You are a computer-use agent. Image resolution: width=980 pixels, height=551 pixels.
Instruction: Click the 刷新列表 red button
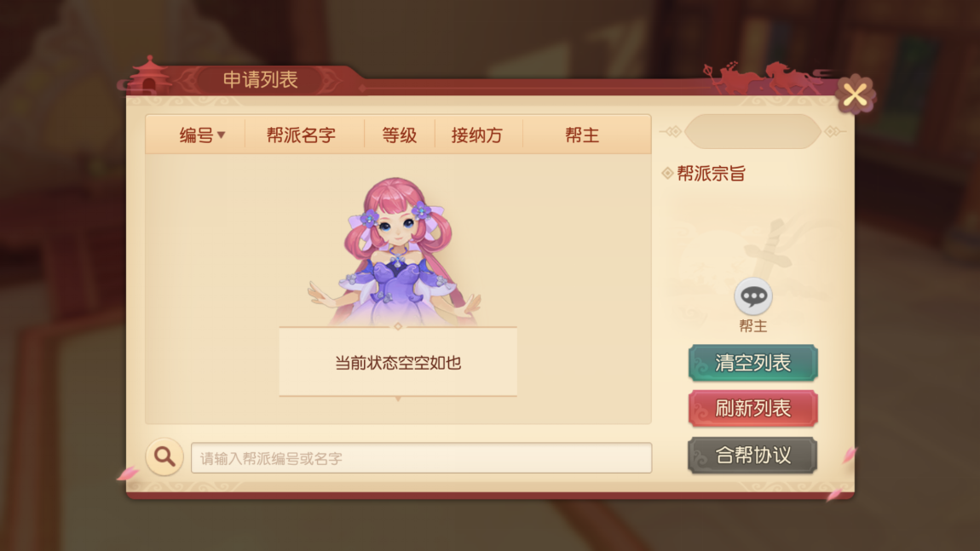(x=753, y=409)
